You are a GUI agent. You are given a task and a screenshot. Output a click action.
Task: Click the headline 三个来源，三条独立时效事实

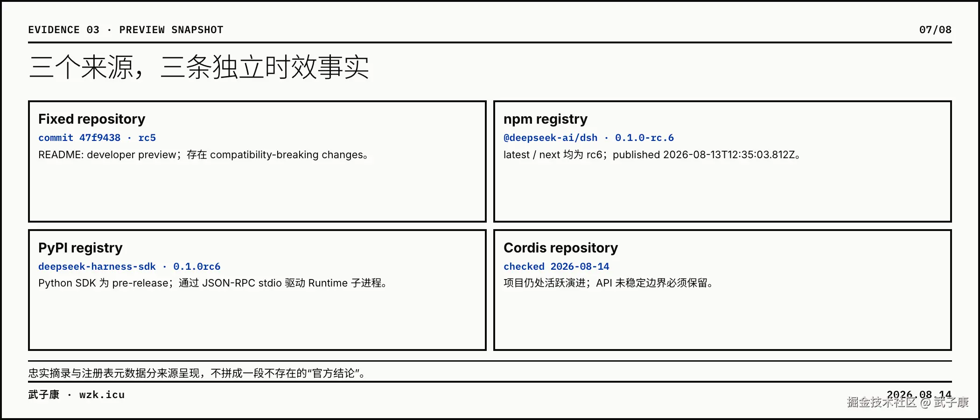(199, 67)
